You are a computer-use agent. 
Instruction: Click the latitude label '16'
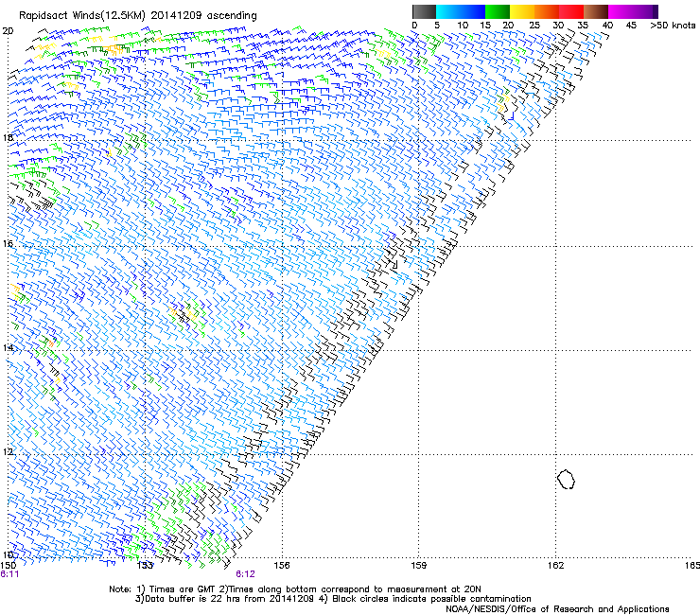coord(8,243)
